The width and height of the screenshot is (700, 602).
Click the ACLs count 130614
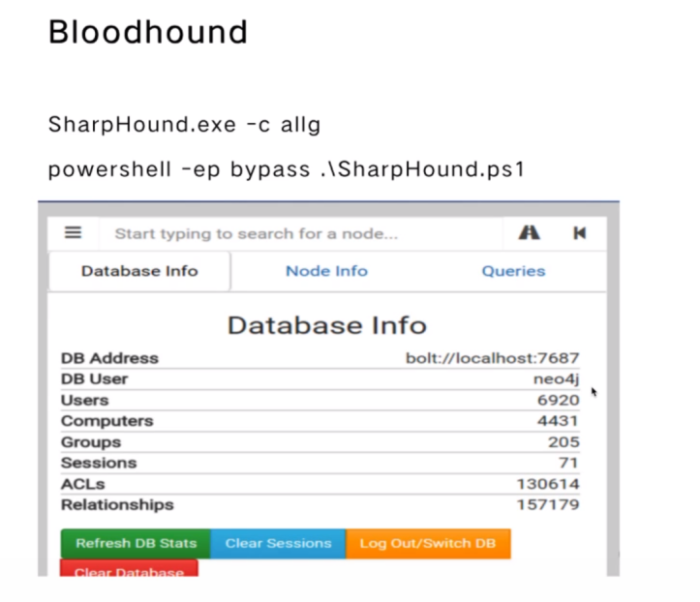point(548,484)
